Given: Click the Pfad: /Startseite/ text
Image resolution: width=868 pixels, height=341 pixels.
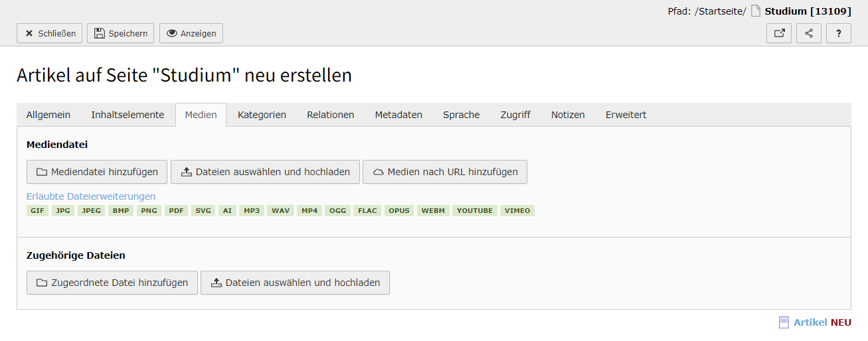Looking at the screenshot, I should pyautogui.click(x=707, y=11).
